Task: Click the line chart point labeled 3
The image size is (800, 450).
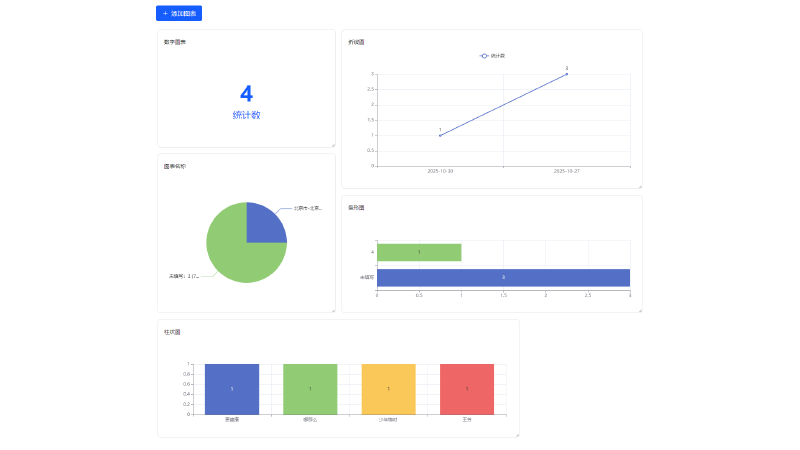Action: (x=567, y=74)
